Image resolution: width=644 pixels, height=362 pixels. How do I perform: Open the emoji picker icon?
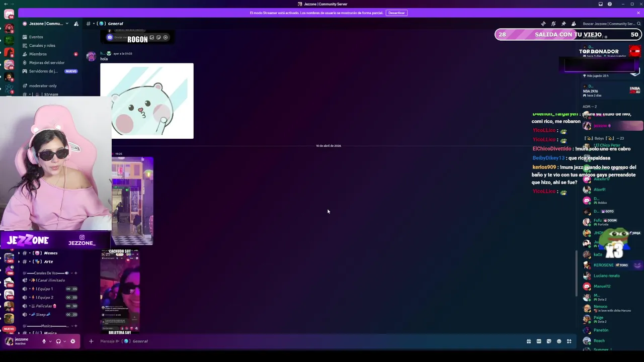pos(559,341)
